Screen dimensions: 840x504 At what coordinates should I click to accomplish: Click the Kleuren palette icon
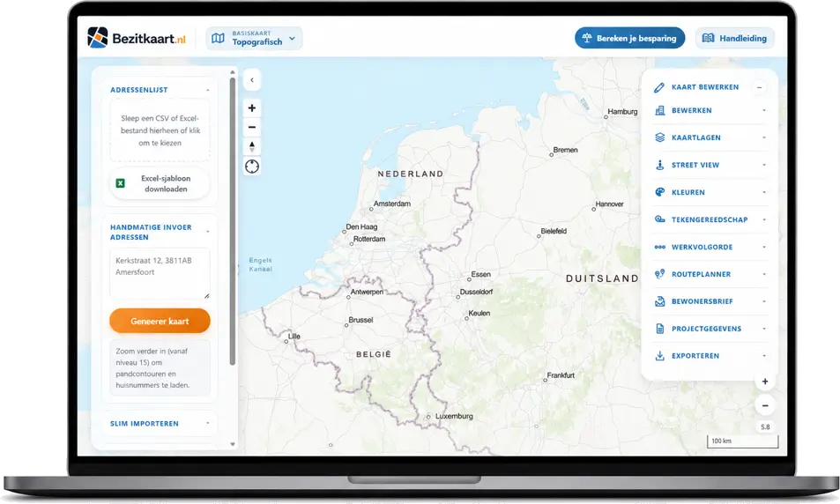(660, 192)
